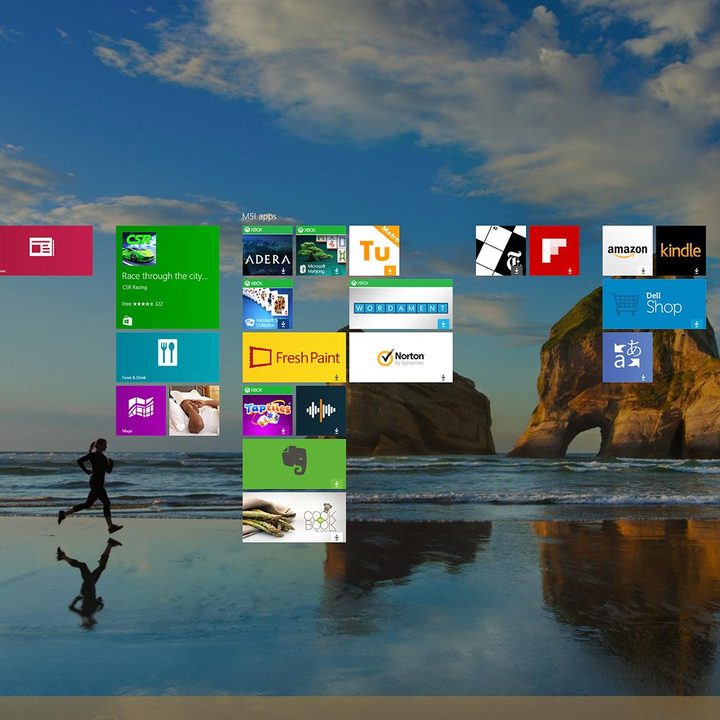720x720 pixels.
Task: Open the Wordament game tile
Action: click(401, 304)
